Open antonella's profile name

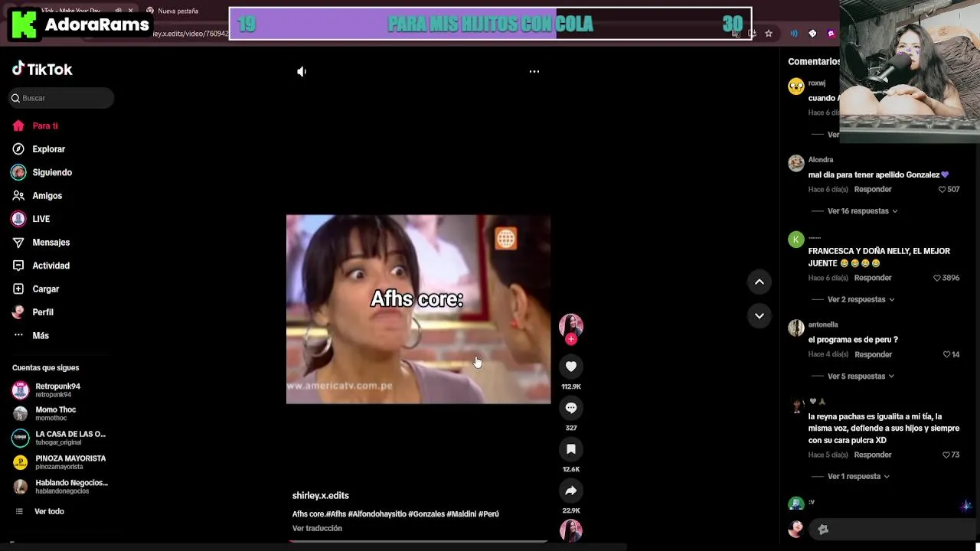(823, 324)
